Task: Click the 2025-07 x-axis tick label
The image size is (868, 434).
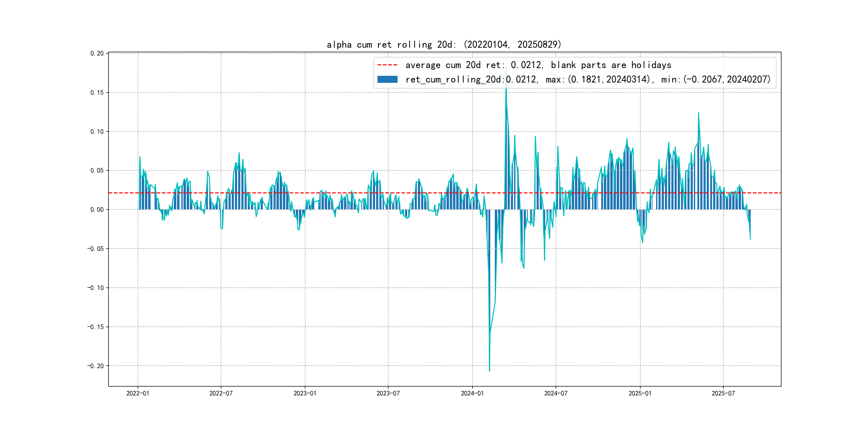Action: tap(723, 393)
